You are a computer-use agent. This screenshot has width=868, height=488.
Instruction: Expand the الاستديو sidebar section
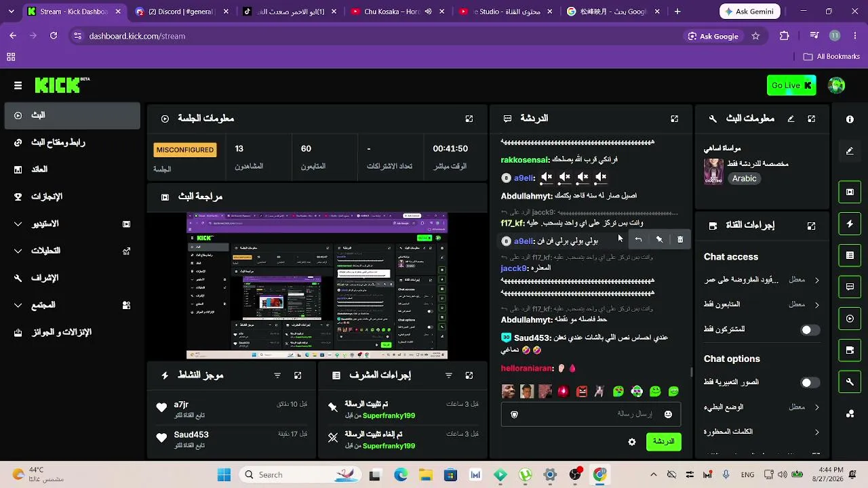(72, 224)
